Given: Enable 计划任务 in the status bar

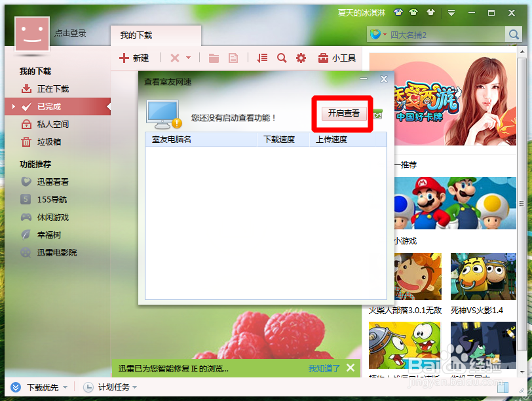Looking at the screenshot, I should (109, 387).
